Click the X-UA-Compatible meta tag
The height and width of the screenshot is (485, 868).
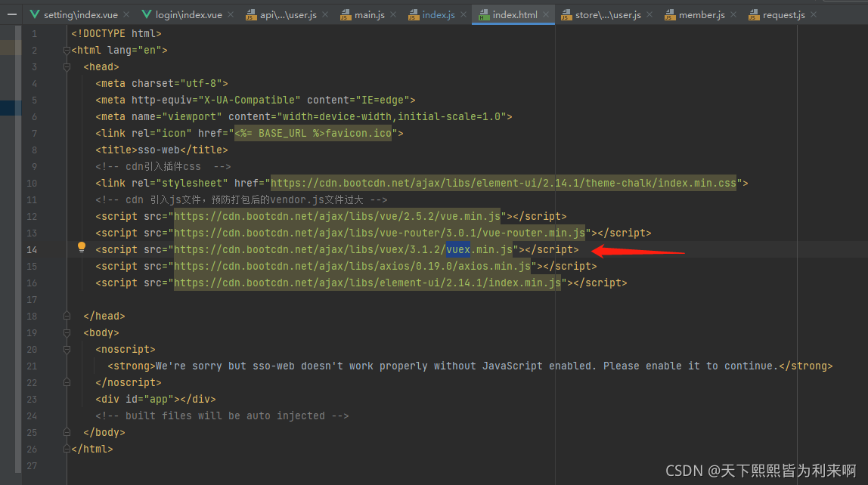click(x=256, y=100)
